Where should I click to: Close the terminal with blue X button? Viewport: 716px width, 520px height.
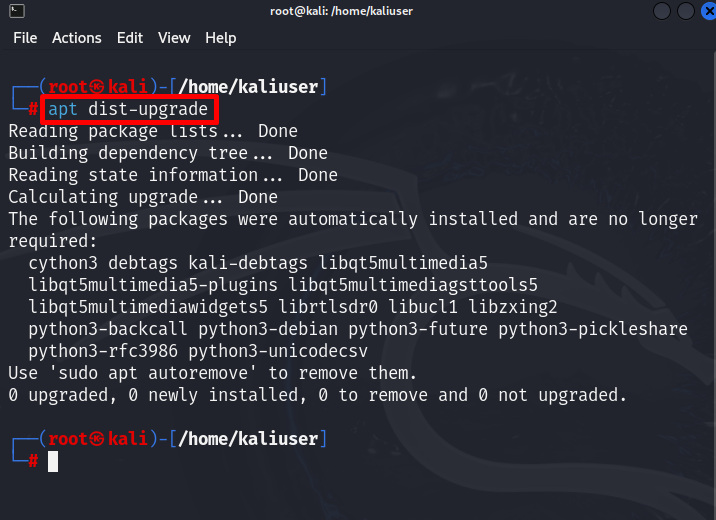[x=709, y=11]
